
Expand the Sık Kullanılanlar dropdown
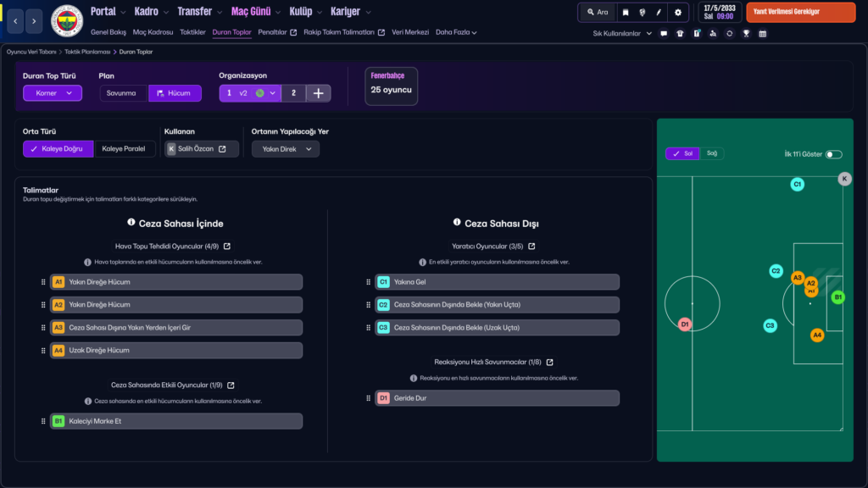click(x=619, y=33)
